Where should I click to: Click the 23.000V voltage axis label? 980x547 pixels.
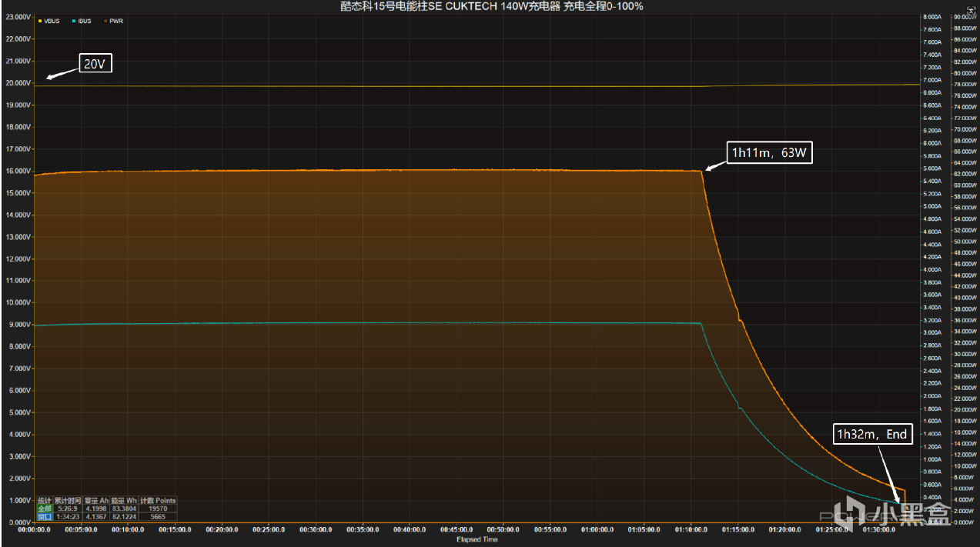[x=17, y=17]
